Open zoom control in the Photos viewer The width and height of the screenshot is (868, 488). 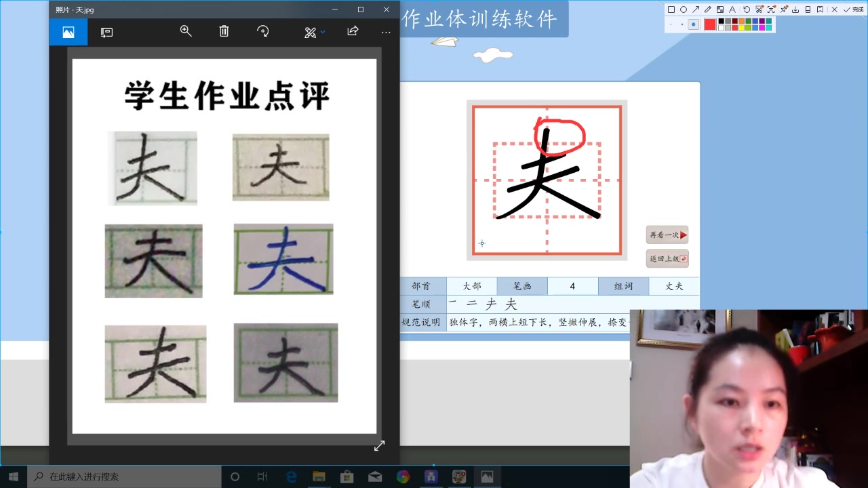pos(186,32)
